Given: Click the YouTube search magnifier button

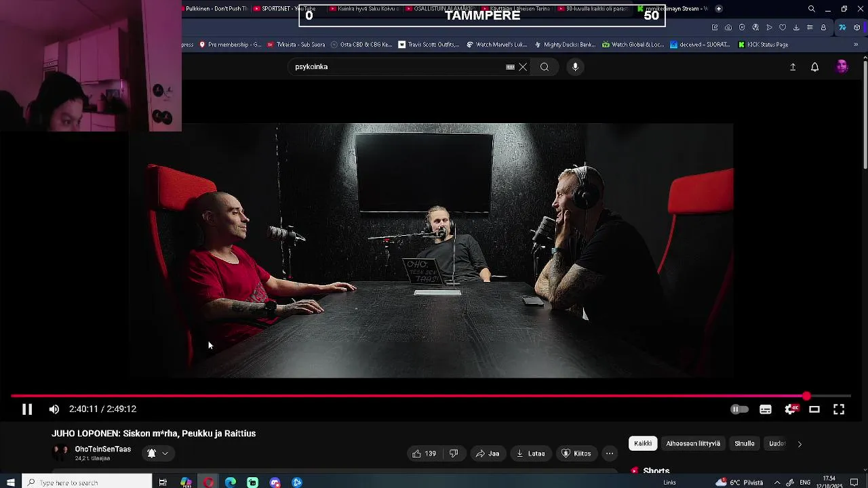Looking at the screenshot, I should (x=545, y=67).
